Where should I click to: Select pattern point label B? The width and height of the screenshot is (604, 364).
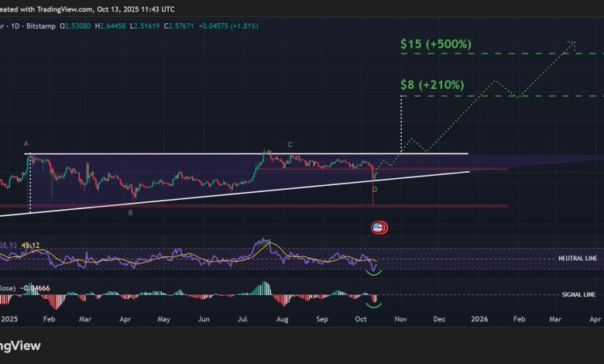point(130,212)
